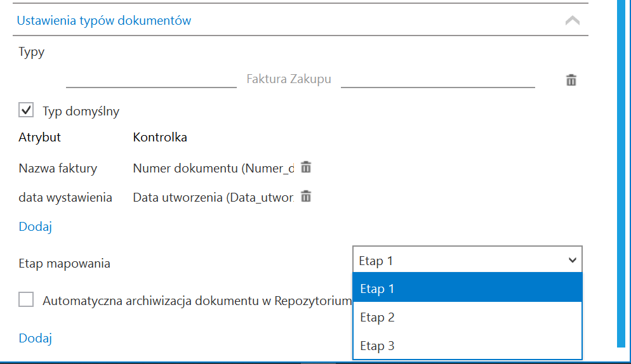Collapse the Ustawienia typów dokumentów section
Screen dimensions: 631x364
(x=572, y=20)
